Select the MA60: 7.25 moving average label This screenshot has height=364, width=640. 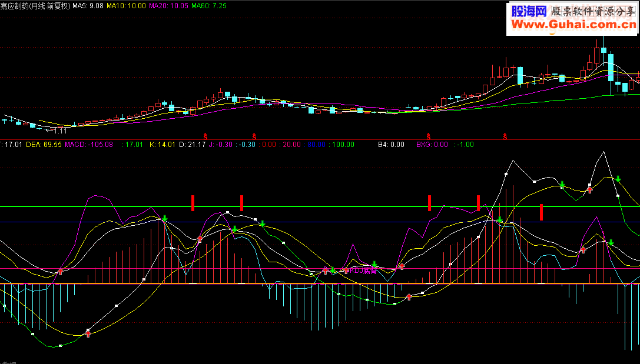pos(209,6)
